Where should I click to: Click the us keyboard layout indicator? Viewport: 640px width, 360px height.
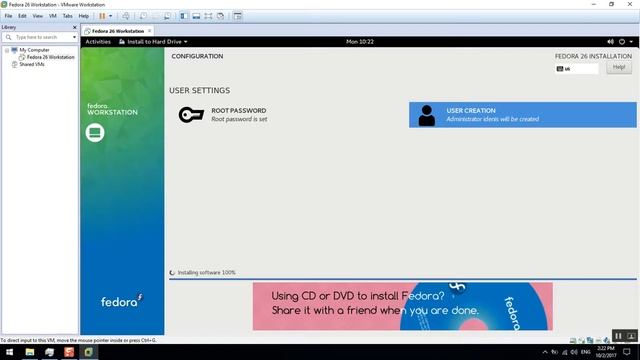pyautogui.click(x=577, y=69)
